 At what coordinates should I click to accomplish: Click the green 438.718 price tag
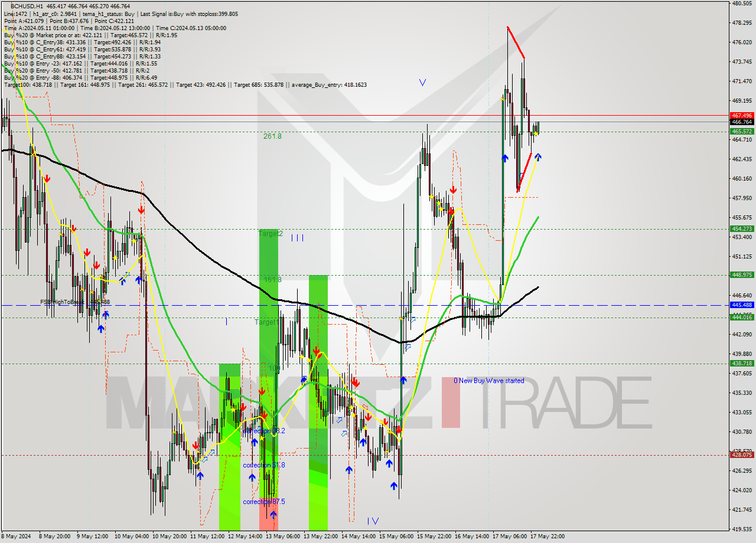point(742,364)
